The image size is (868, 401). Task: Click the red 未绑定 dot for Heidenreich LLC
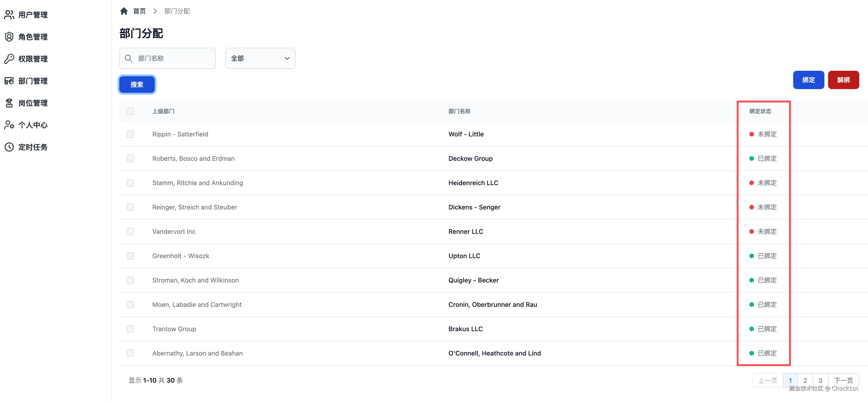tap(751, 183)
